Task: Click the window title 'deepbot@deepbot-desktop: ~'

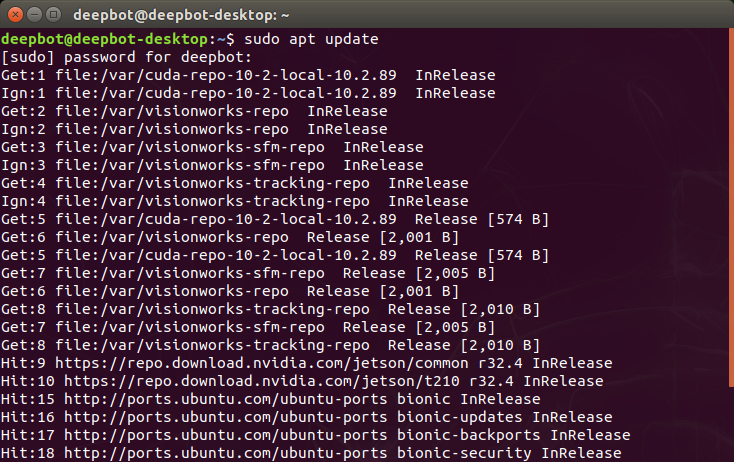Action: [181, 15]
